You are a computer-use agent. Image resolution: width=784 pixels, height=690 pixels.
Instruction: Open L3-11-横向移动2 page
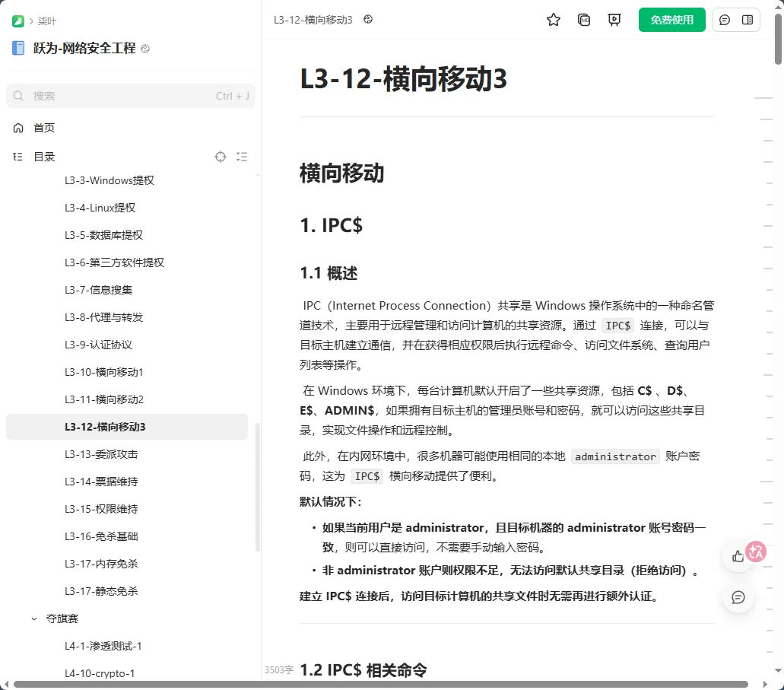click(x=104, y=399)
